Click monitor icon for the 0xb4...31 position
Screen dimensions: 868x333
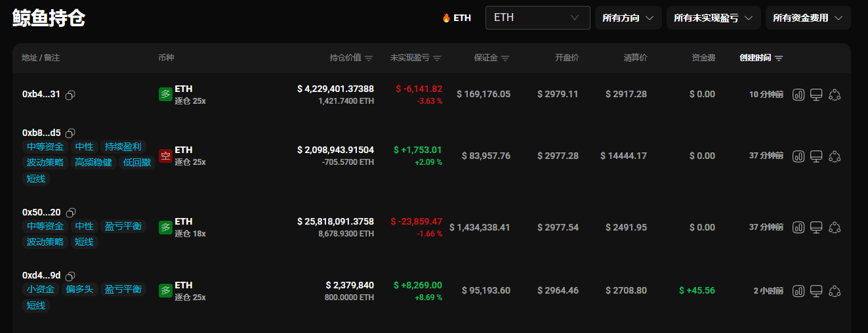[x=816, y=95]
